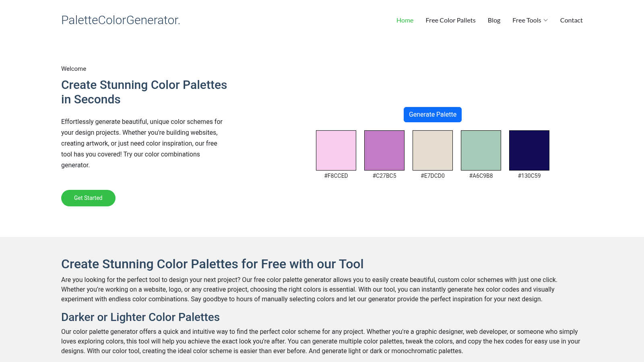Open the Home nav link
This screenshot has width=644, height=362.
pyautogui.click(x=405, y=20)
